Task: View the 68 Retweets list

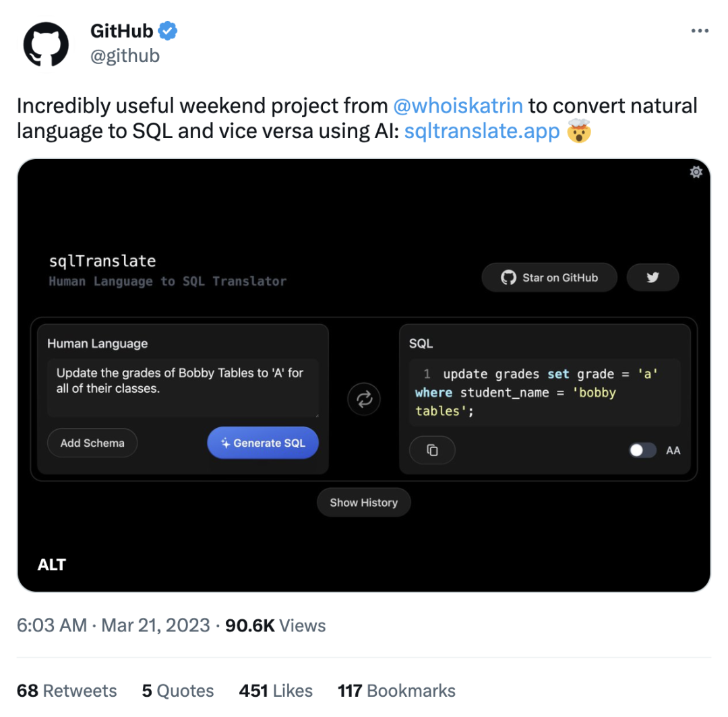Action: pos(67,691)
